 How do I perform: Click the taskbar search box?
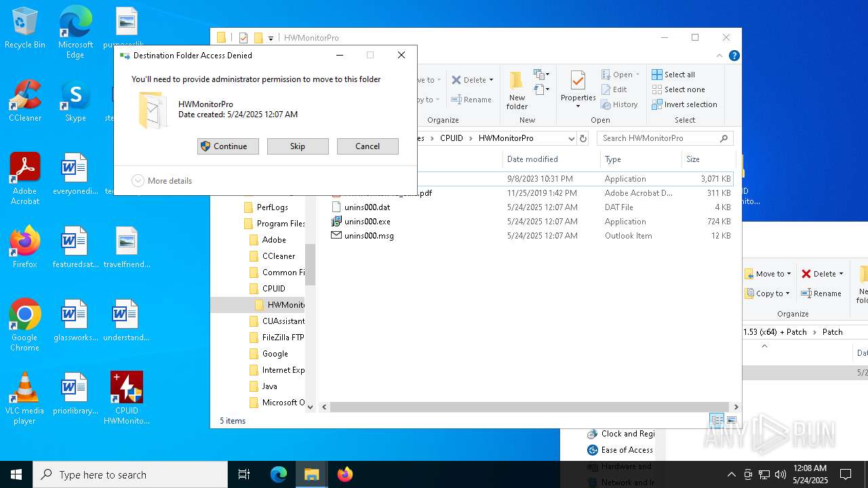(x=130, y=474)
